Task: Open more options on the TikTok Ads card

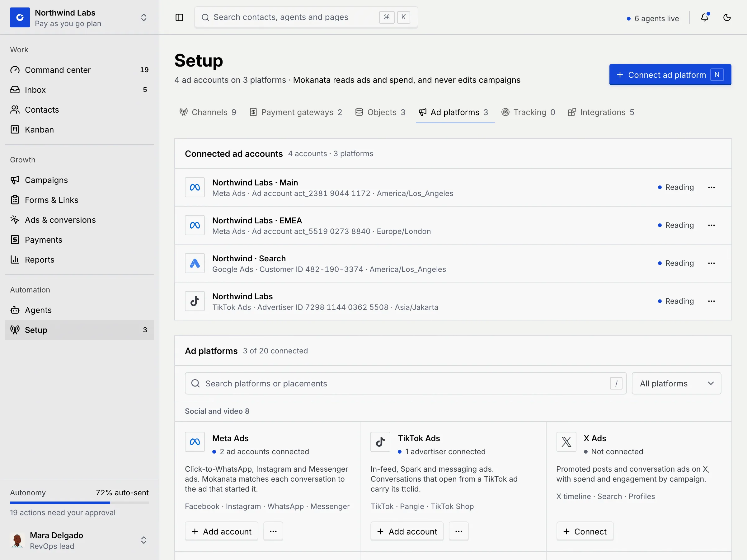Action: 458,531
